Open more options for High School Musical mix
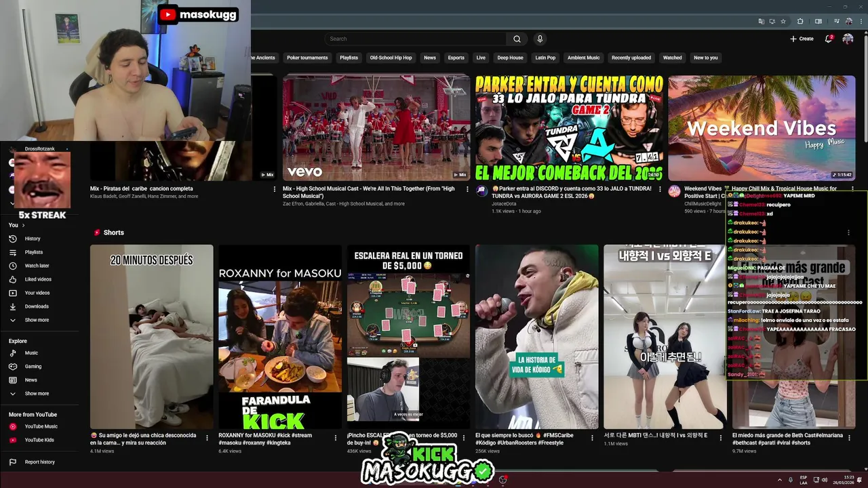The image size is (868, 488). 467,189
